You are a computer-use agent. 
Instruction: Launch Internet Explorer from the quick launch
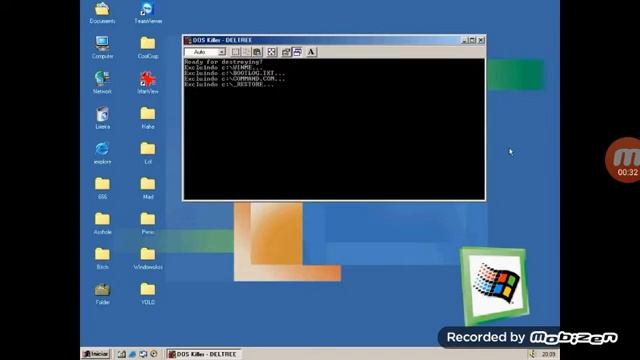tap(133, 354)
